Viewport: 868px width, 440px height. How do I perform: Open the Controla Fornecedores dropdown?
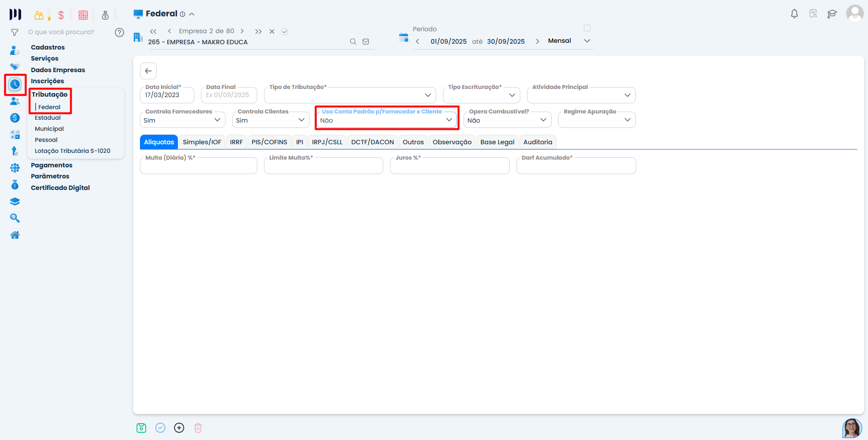pyautogui.click(x=217, y=120)
